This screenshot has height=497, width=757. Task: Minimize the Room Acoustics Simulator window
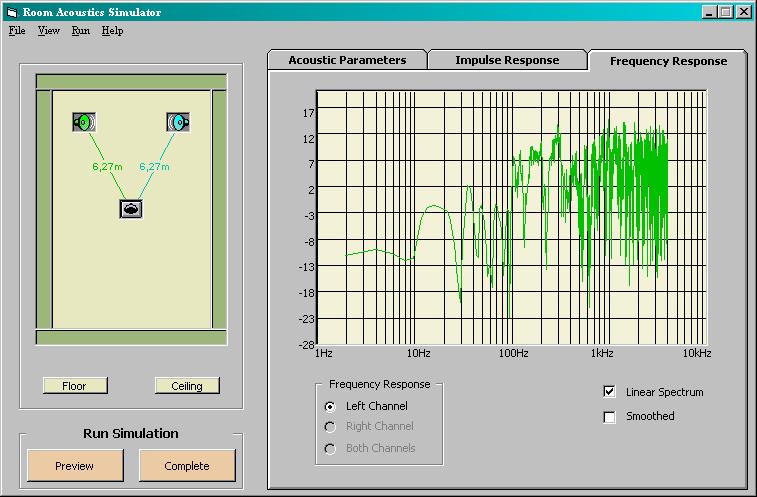[709, 12]
